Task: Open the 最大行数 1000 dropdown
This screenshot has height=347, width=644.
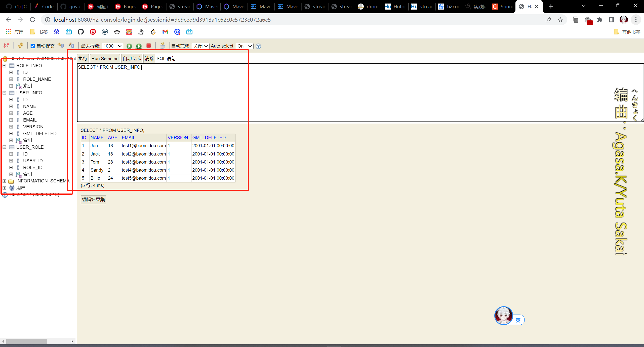Action: tap(112, 46)
